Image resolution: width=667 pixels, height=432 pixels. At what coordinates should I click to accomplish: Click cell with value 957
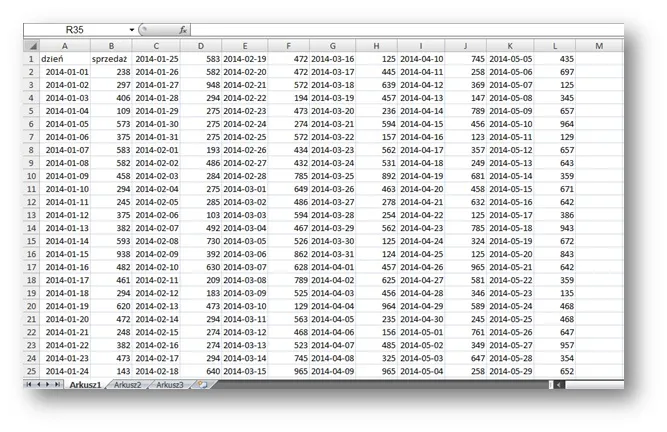(x=555, y=345)
